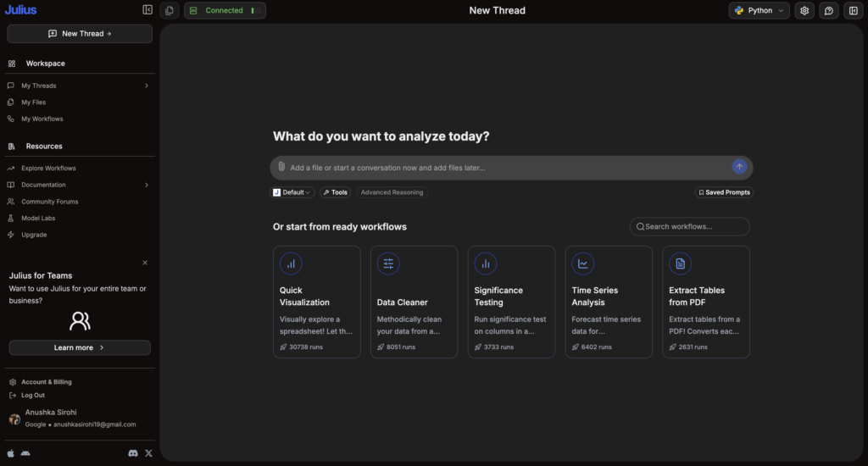Open Account & Billing
The height and width of the screenshot is (466, 868).
click(47, 382)
